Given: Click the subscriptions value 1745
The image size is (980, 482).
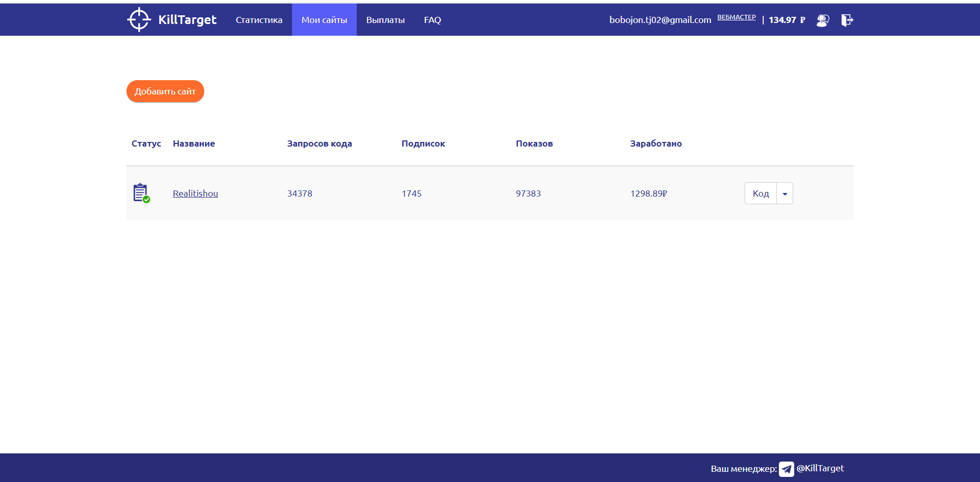Looking at the screenshot, I should pyautogui.click(x=411, y=194).
